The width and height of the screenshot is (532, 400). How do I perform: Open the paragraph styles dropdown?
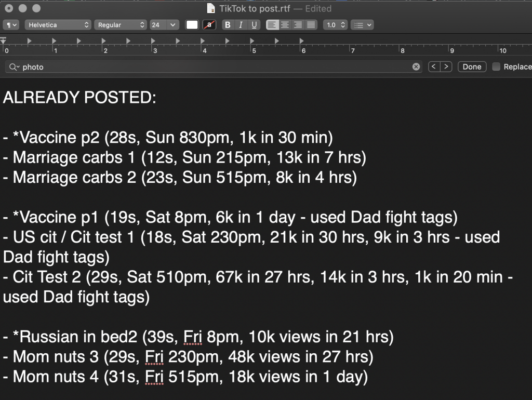click(11, 25)
